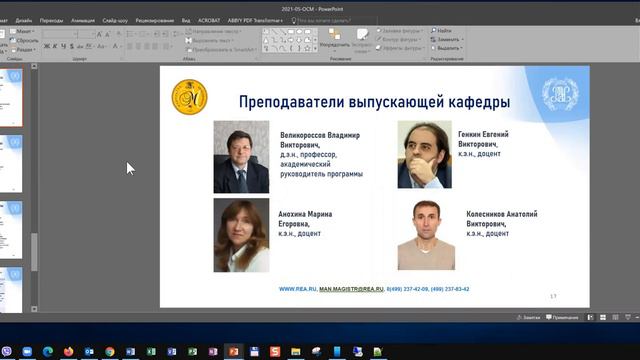Click MAN.MAGISTR@REA.RU email link
This screenshot has width=640, height=360.
click(351, 289)
